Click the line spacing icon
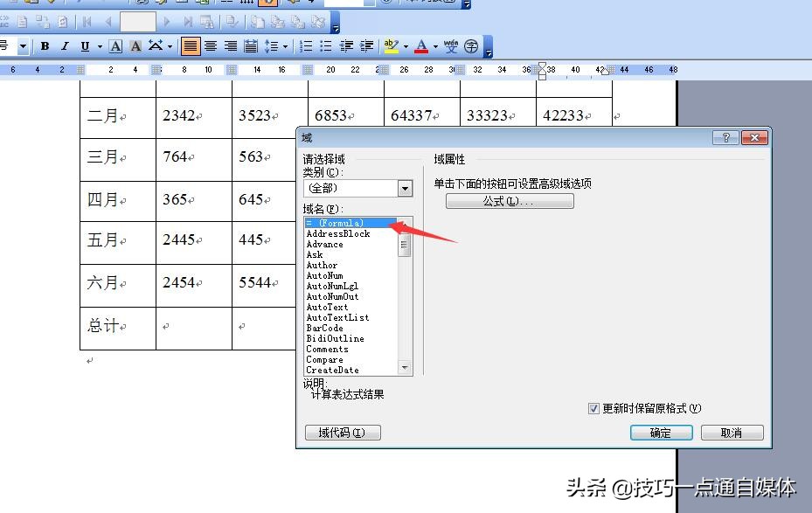812x513 pixels. (271, 46)
